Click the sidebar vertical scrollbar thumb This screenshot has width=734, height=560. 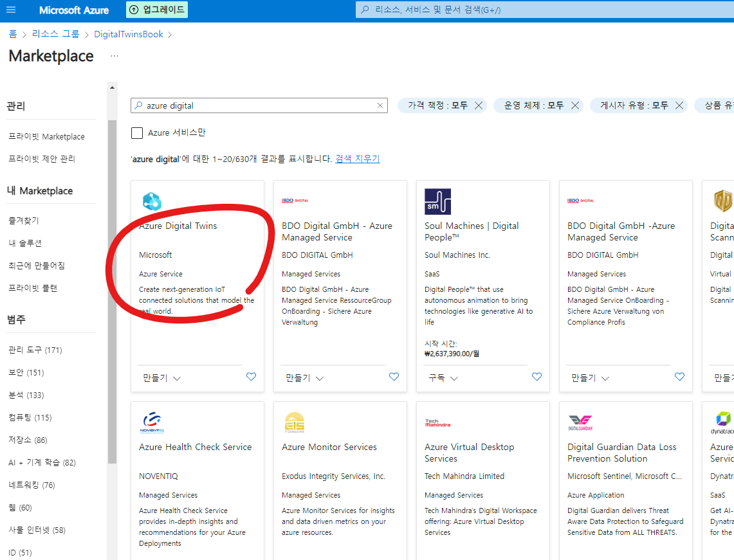pyautogui.click(x=112, y=292)
